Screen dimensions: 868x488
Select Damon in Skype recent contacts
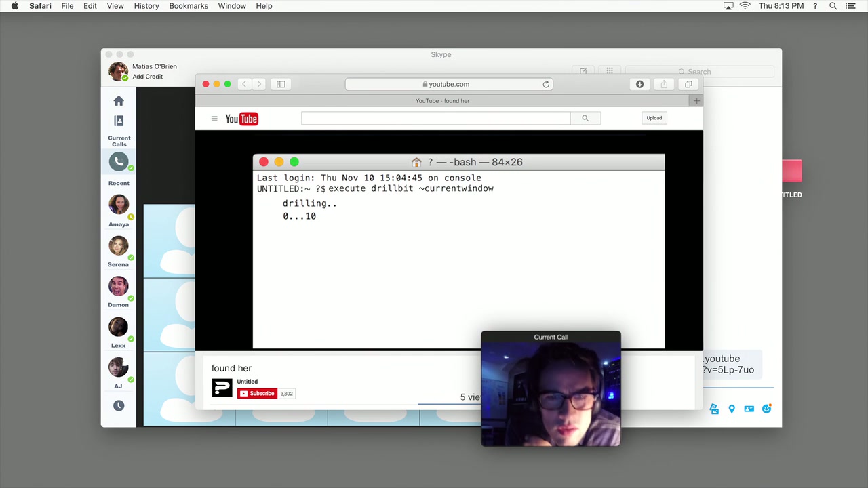(119, 287)
